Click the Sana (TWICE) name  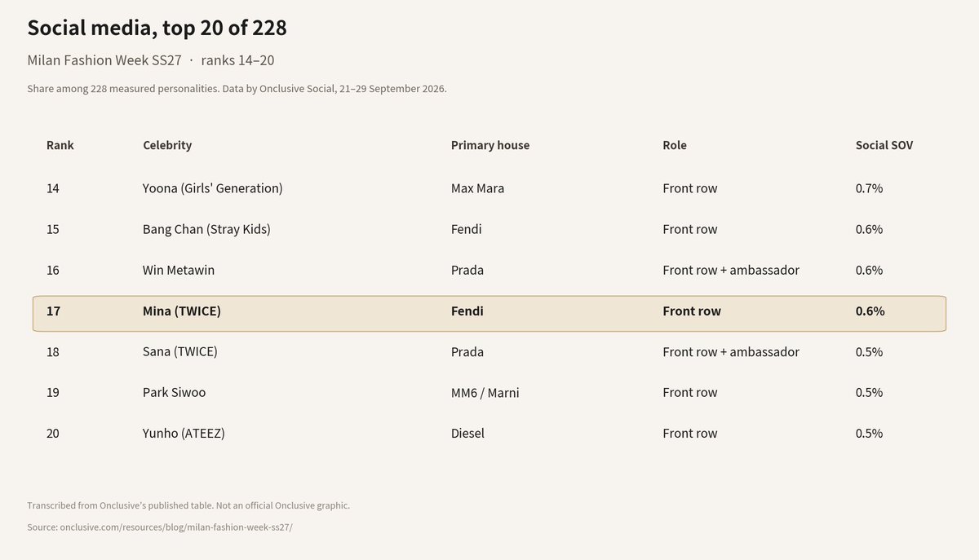tap(180, 351)
